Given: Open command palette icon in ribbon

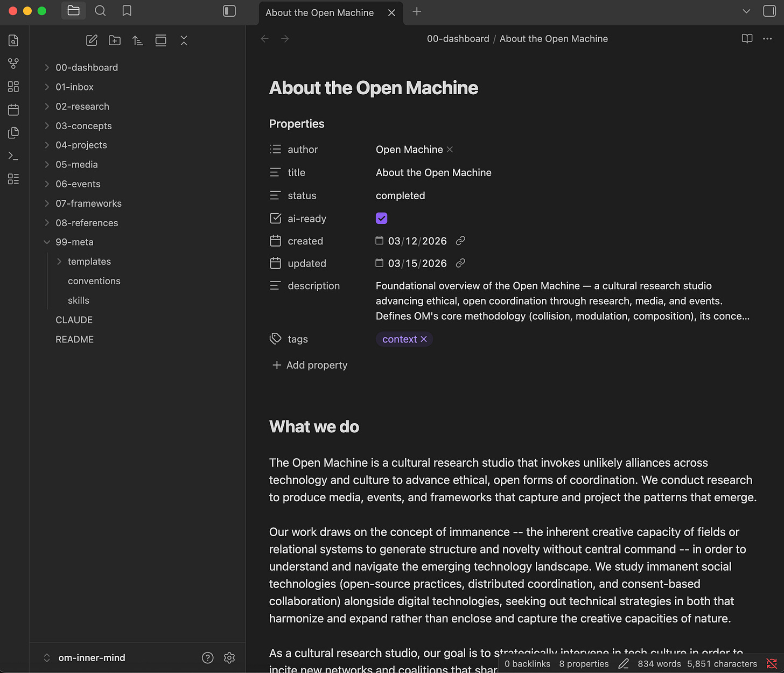Looking at the screenshot, I should (13, 156).
